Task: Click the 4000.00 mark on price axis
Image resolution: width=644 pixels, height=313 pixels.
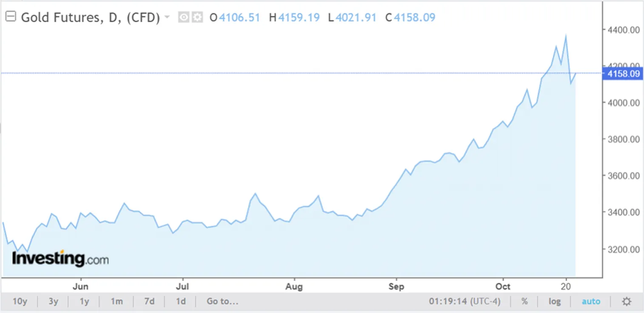Action: pyautogui.click(x=624, y=102)
